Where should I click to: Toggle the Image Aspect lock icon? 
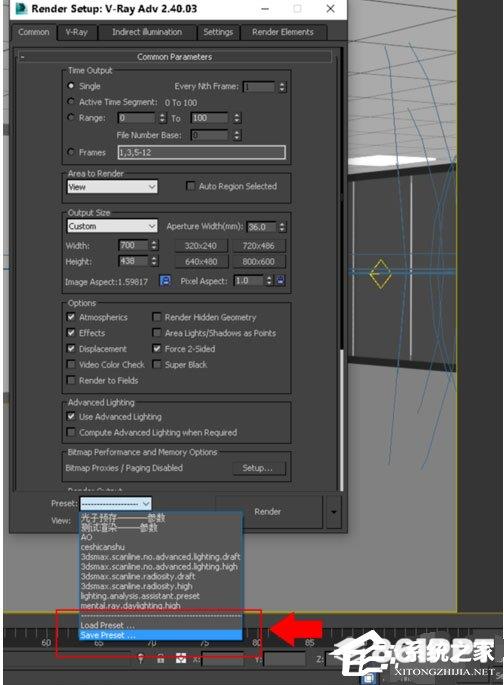[x=165, y=280]
